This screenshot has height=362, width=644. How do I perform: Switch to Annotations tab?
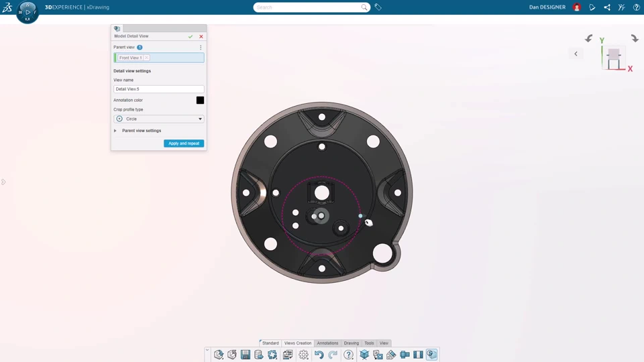(327, 343)
